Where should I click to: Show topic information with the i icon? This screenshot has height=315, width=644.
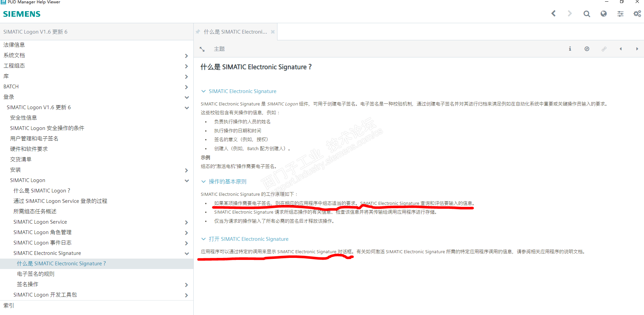coord(570,49)
